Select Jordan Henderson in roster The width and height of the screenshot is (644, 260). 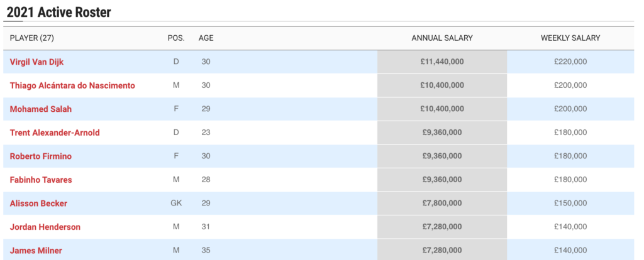(x=45, y=227)
